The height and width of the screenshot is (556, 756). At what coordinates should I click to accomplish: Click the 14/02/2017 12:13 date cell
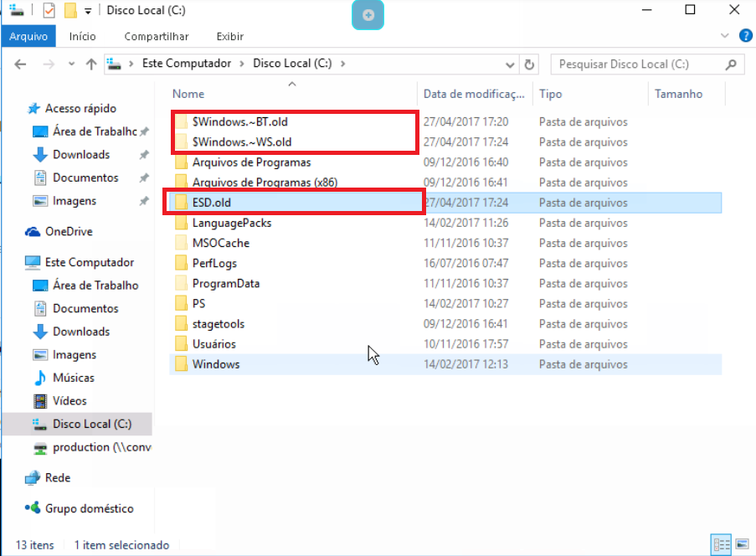pyautogui.click(x=465, y=364)
